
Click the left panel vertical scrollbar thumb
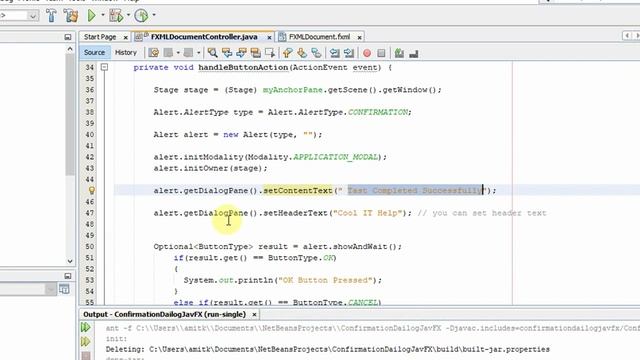[x=70, y=114]
